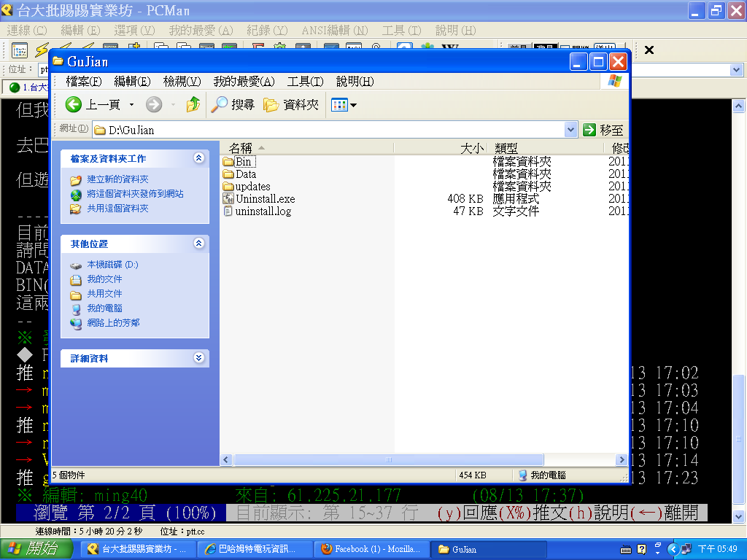
Task: Open the 工具(T) menu in GuJian window
Action: [305, 81]
